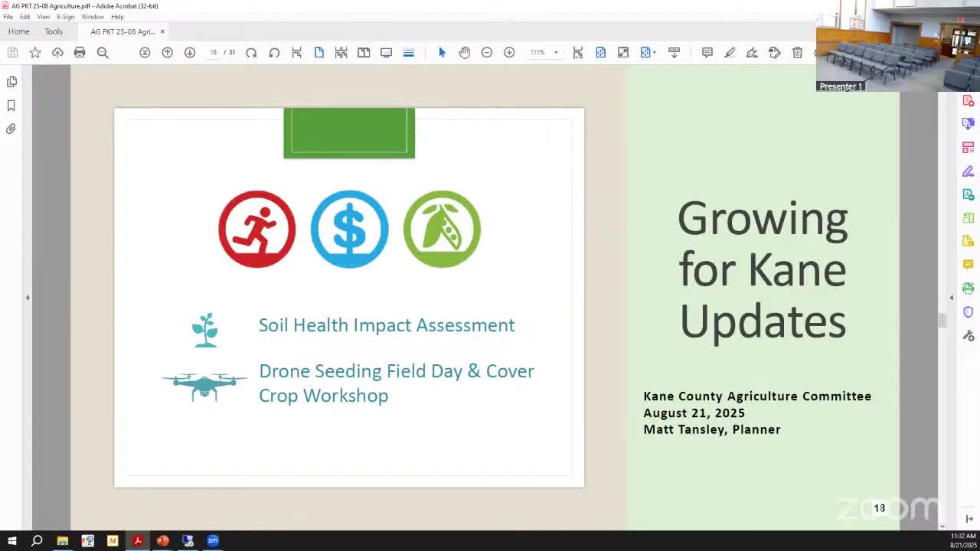Launch Zoom from the taskbar
980x551 pixels.
point(213,541)
